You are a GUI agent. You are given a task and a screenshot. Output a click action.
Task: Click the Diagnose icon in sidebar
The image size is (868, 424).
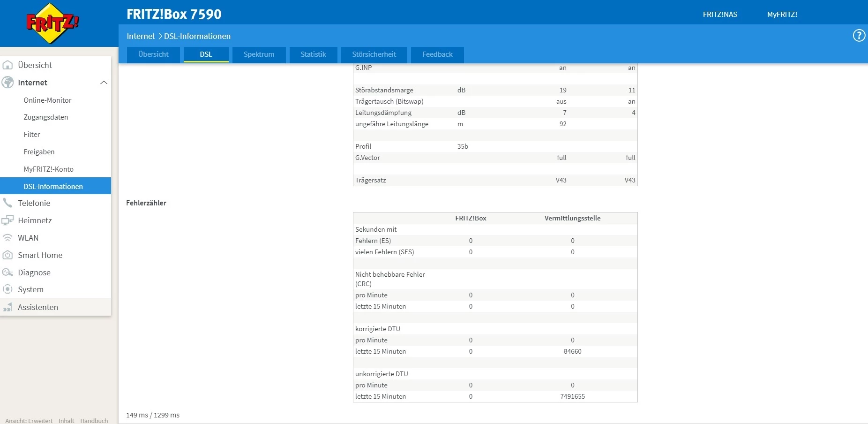[7, 273]
